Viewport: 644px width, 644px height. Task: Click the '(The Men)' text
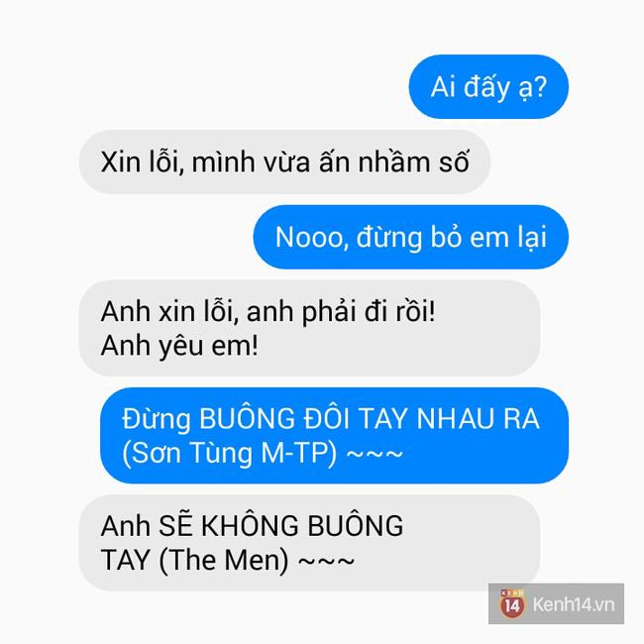click(x=224, y=560)
